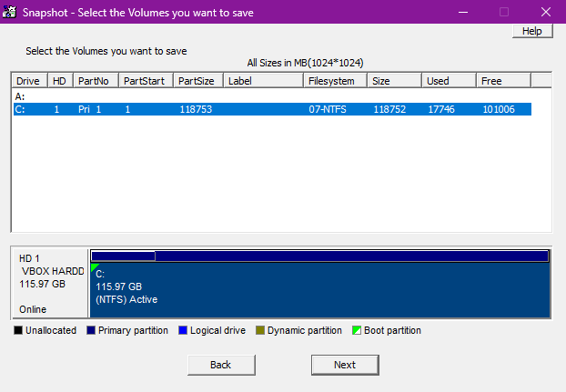Click the 07-NTFS filesystem cell

[x=328, y=109]
